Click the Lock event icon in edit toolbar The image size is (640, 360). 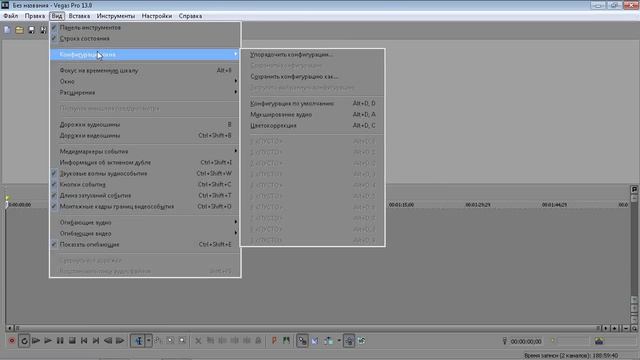[258, 341]
